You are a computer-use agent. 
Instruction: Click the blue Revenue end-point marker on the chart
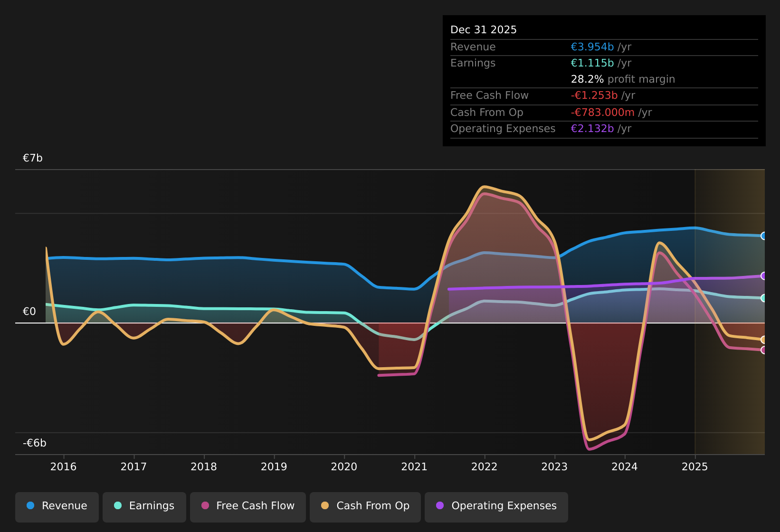click(764, 236)
